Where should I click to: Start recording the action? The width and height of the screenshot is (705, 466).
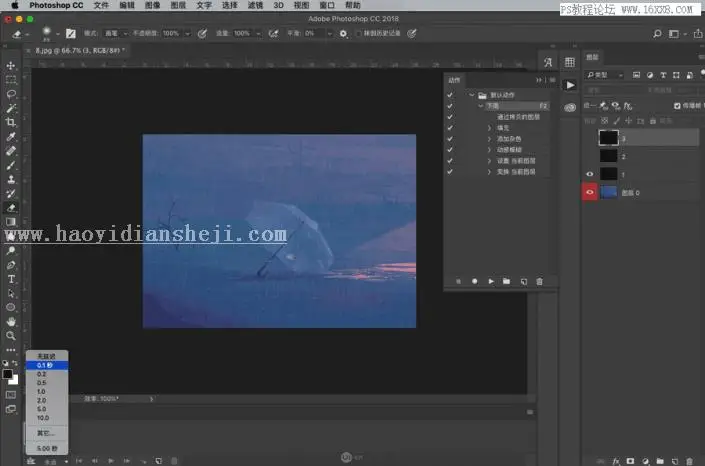click(x=474, y=281)
